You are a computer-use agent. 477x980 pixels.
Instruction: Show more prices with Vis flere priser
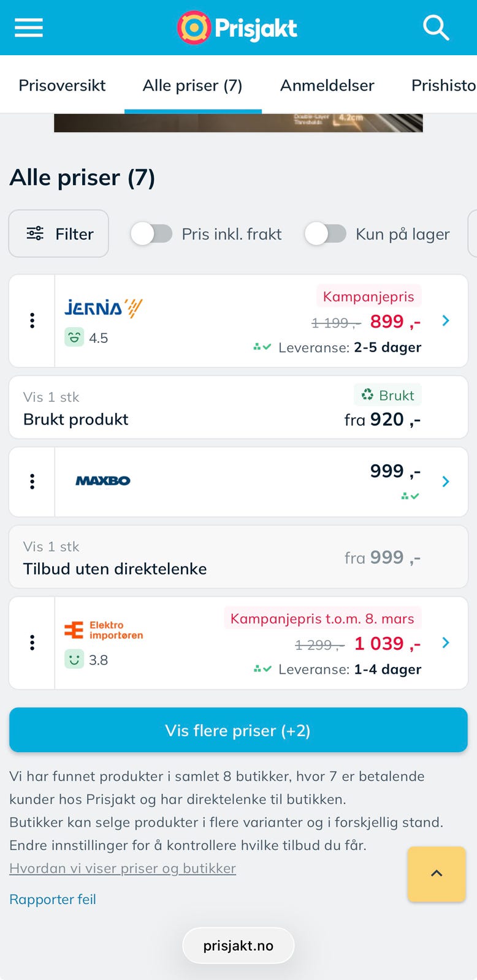click(x=238, y=730)
